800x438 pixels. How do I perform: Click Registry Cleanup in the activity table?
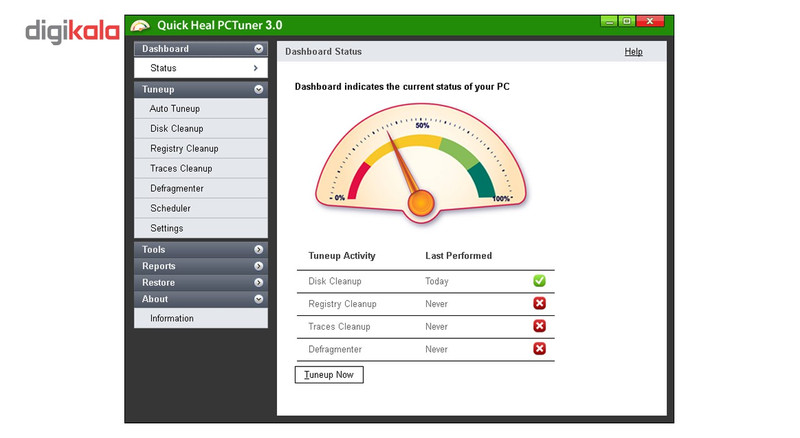(342, 304)
